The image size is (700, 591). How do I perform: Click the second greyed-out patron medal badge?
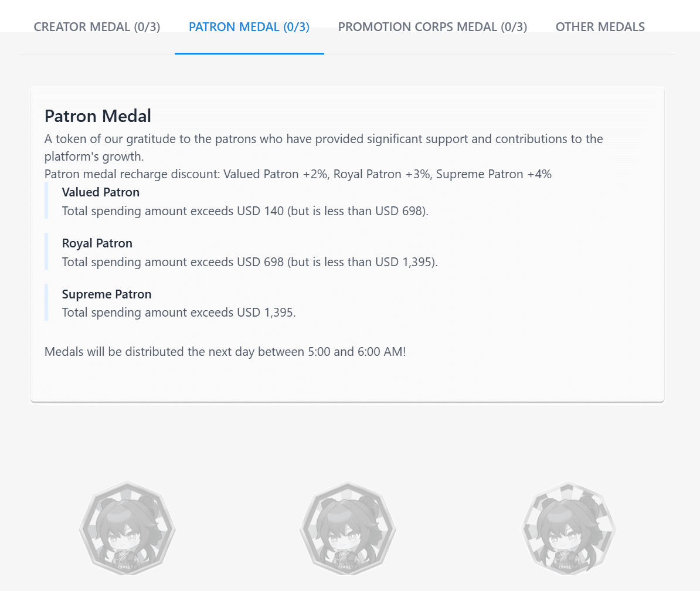click(x=348, y=528)
